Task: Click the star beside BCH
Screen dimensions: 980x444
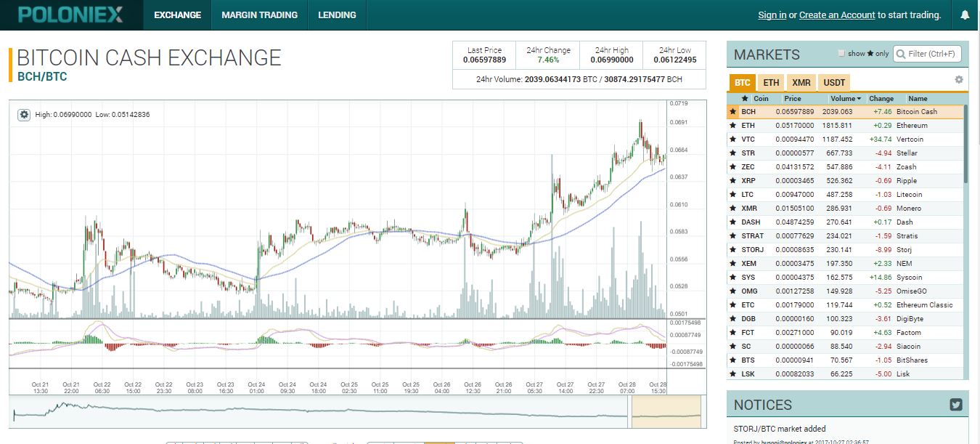Action: pos(733,112)
